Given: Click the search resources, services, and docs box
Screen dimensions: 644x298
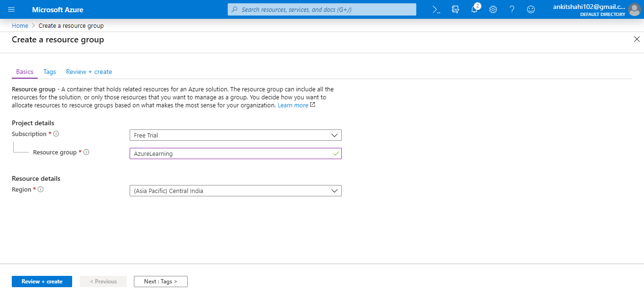Looking at the screenshot, I should [322, 9].
